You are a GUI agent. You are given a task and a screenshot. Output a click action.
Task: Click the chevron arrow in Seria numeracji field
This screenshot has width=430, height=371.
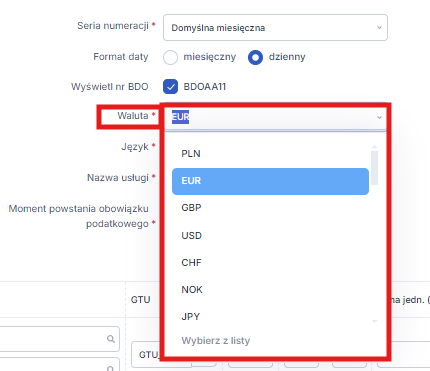(x=379, y=28)
